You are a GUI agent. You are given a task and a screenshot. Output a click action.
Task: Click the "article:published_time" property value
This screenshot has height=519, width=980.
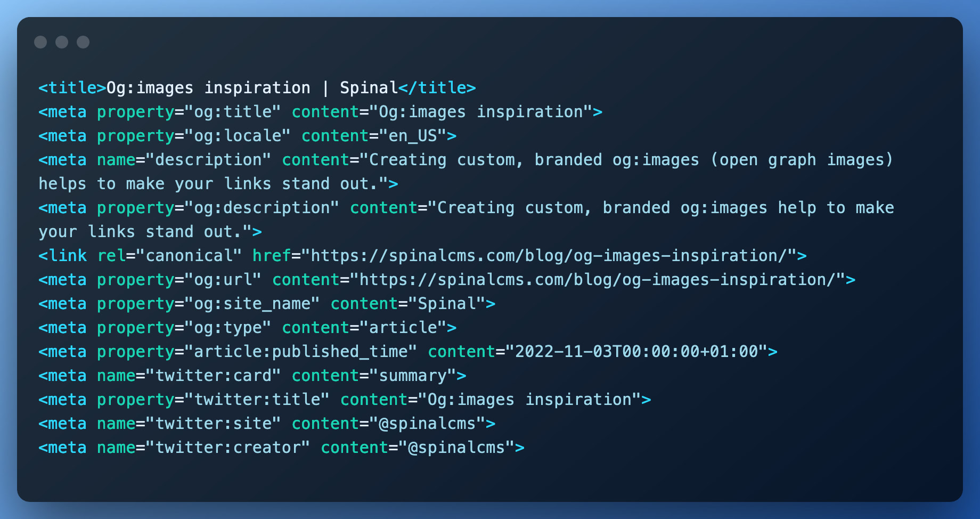click(x=301, y=351)
